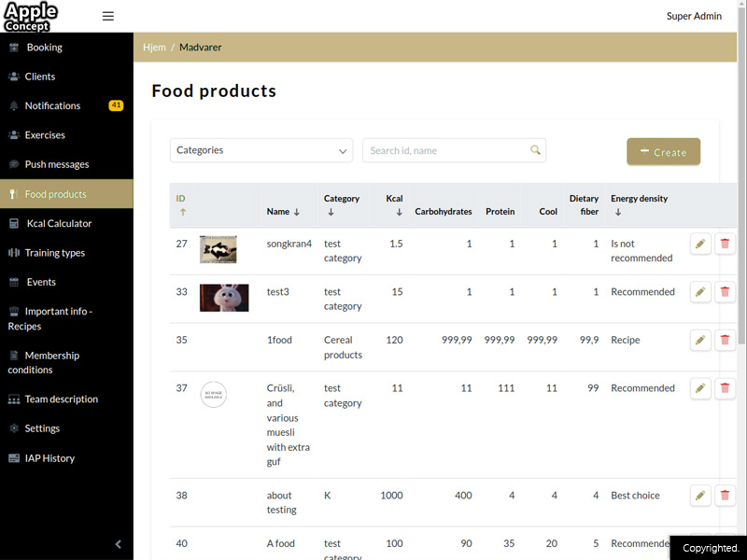
Task: Click the Search id, name field
Action: click(x=446, y=150)
